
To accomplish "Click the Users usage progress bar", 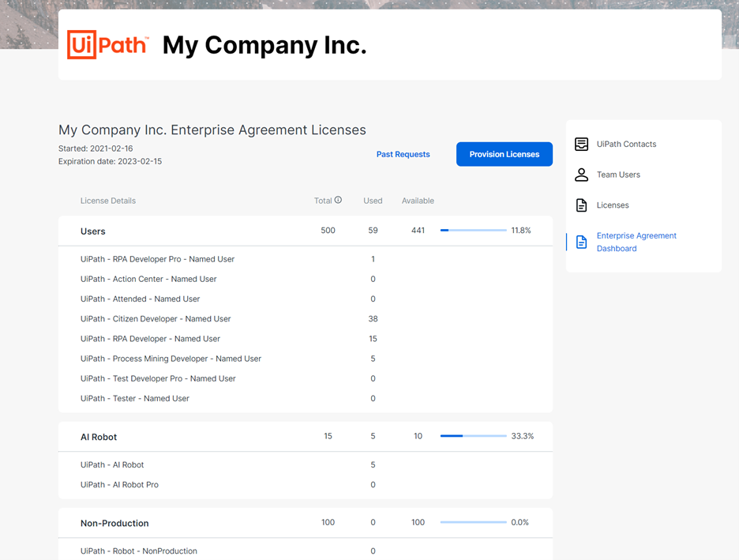I will [x=473, y=231].
